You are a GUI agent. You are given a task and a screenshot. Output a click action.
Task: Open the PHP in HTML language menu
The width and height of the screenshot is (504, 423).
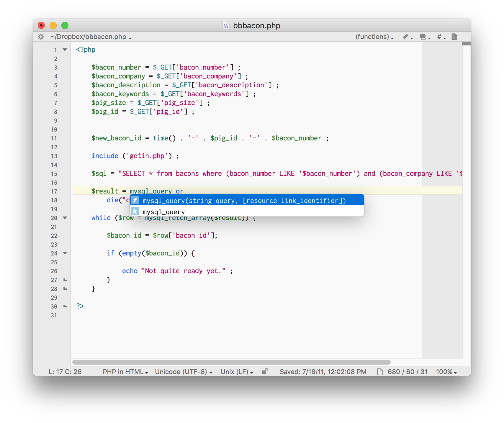(125, 372)
